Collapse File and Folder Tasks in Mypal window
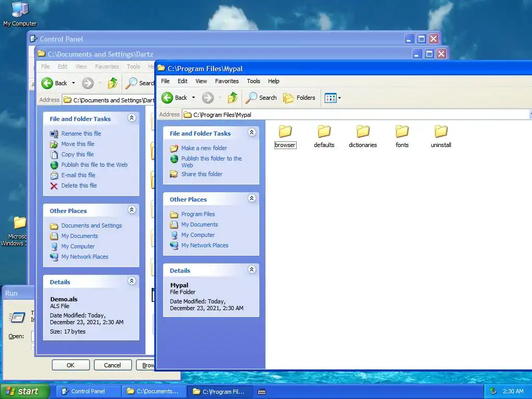 click(x=252, y=132)
